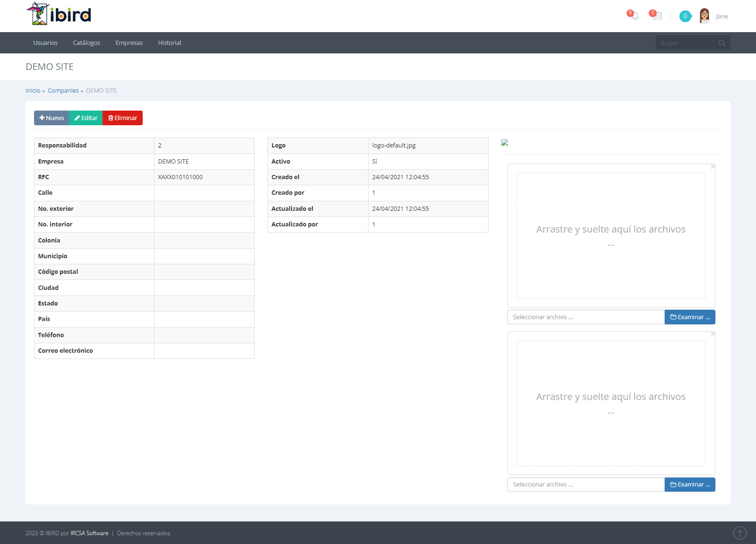Screen dimensions: 756x544
Task: Click the País label
Action: point(44,319)
